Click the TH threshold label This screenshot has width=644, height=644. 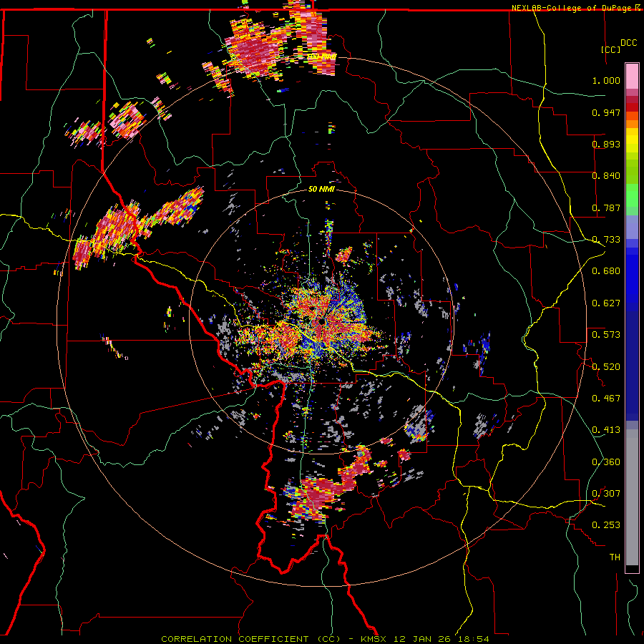(615, 557)
